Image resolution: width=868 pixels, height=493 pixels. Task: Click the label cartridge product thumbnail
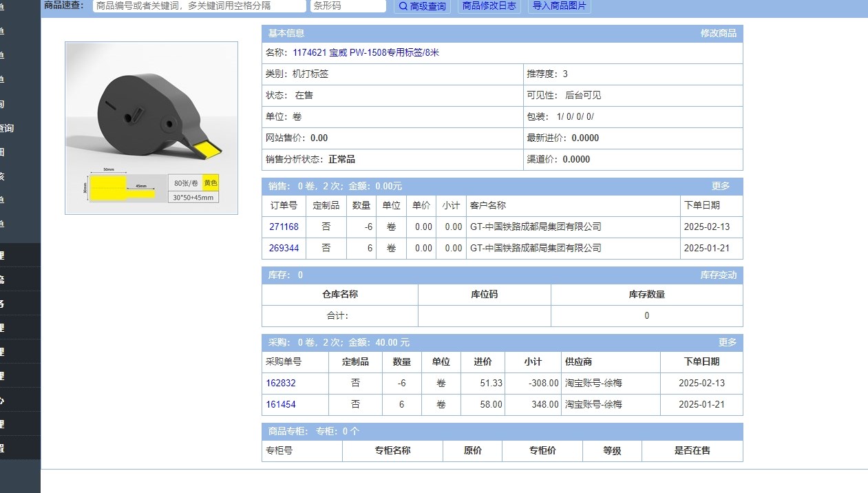(151, 128)
